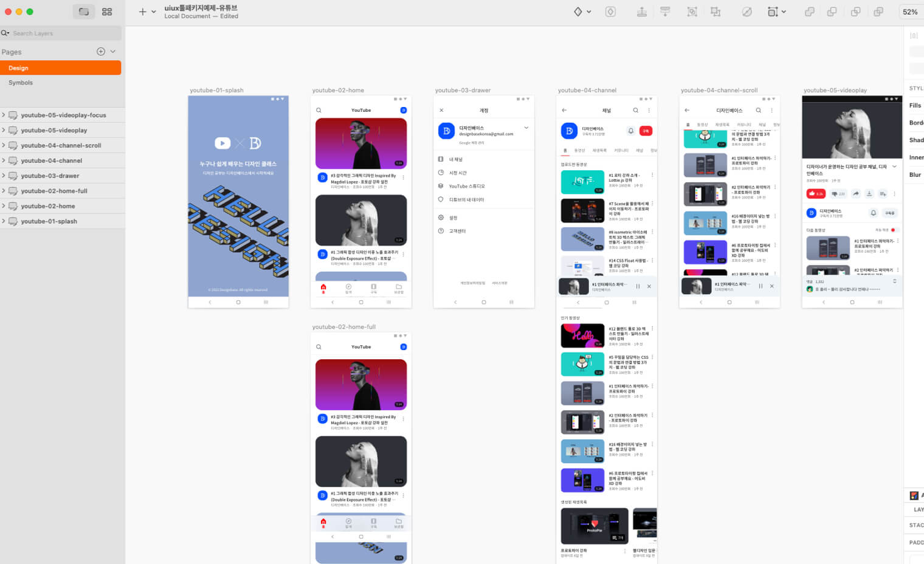Select youtube-02-home in layer list
The image size is (924, 564).
tap(63, 206)
